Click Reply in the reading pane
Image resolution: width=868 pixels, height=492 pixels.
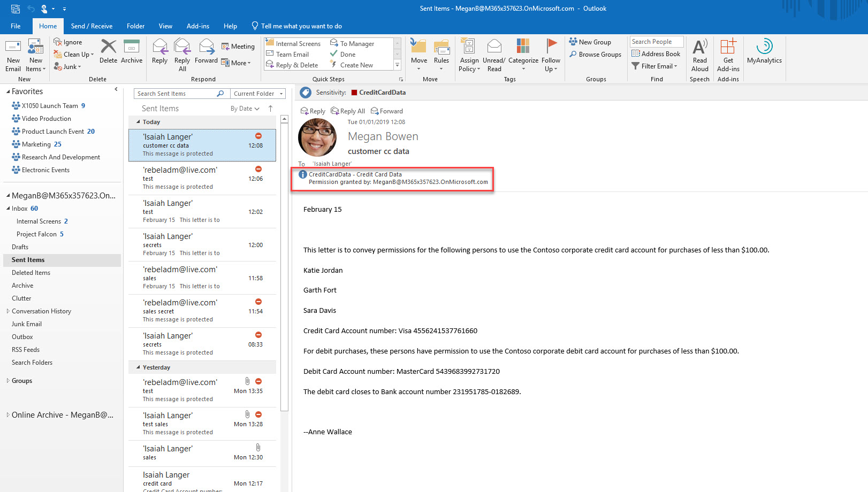(313, 111)
